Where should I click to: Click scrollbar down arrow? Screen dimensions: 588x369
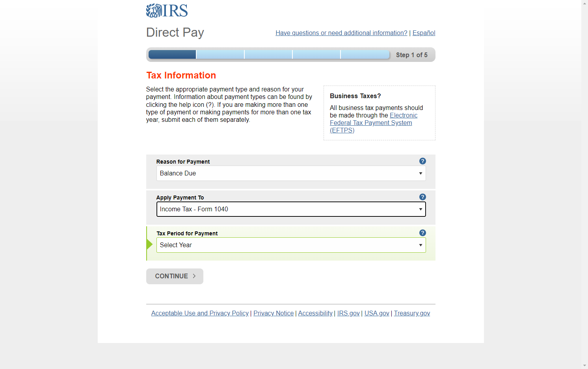click(x=584, y=365)
